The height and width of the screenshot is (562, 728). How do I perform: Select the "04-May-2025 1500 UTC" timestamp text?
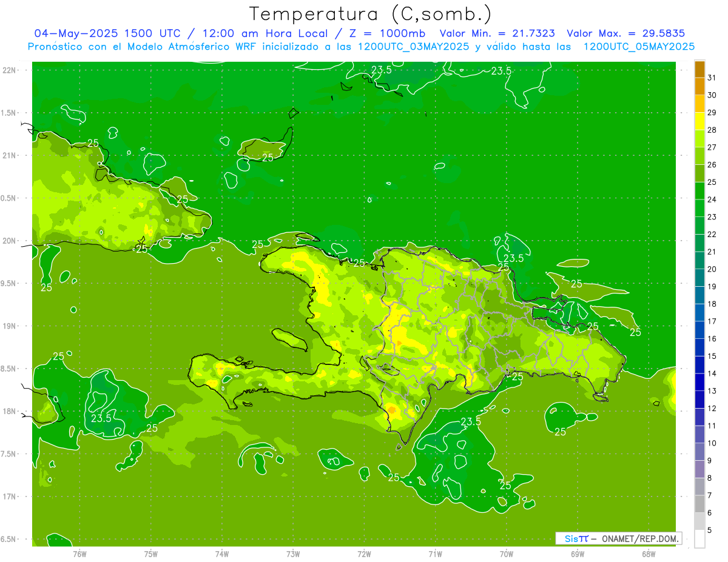pos(107,33)
